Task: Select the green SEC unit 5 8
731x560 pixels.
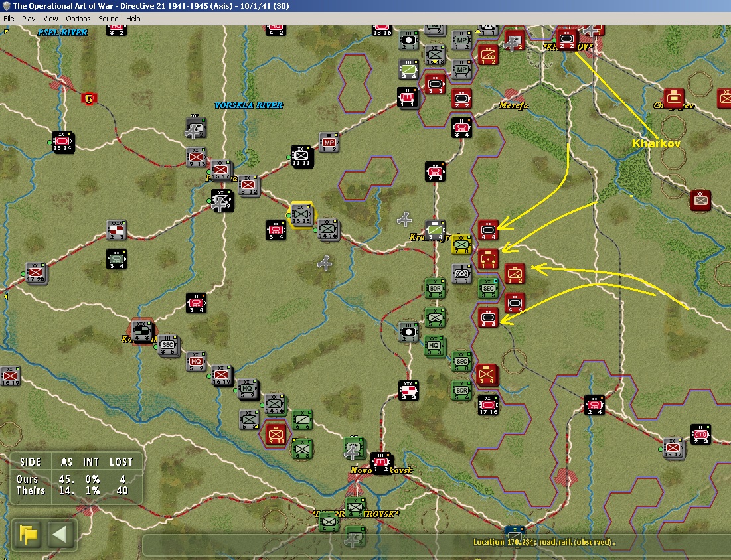Action: tap(461, 362)
